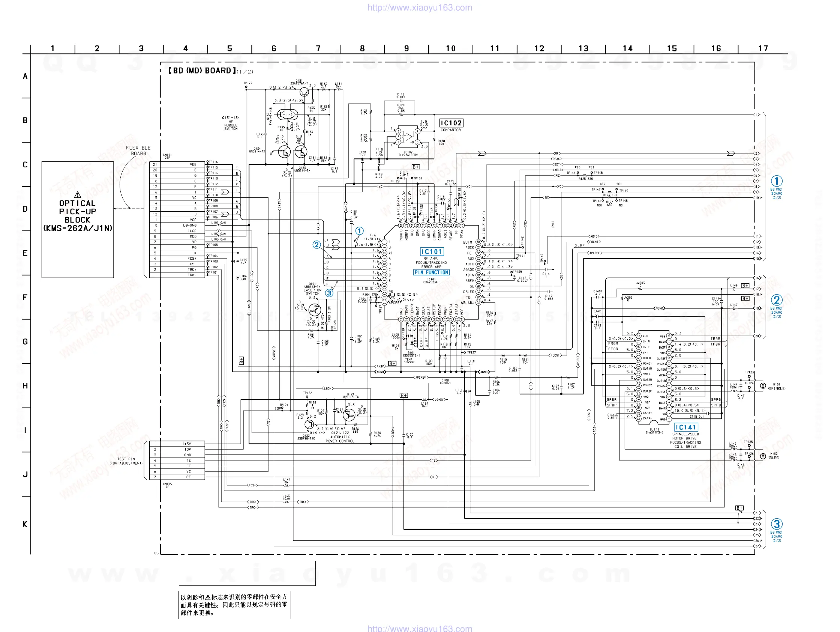Click the Chinese safety note box
This screenshot has height=632, width=840.
pyautogui.click(x=234, y=605)
